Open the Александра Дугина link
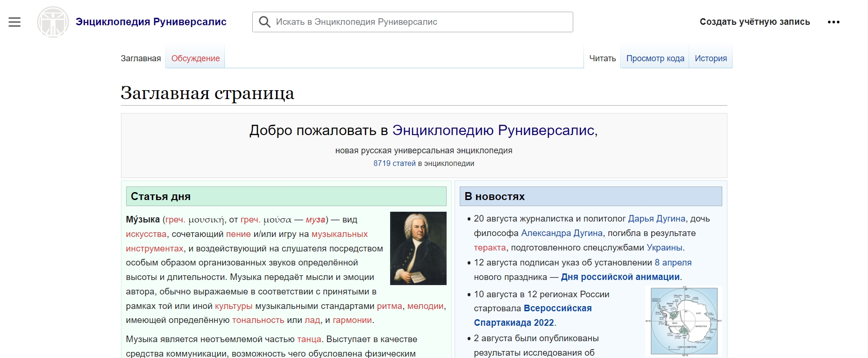Viewport: 868px width, 358px height. [x=562, y=233]
